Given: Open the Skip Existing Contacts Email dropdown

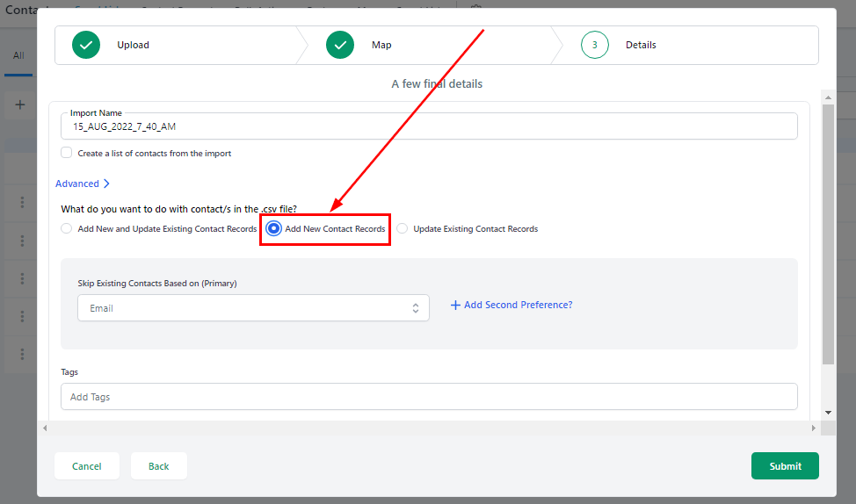Looking at the screenshot, I should (253, 308).
